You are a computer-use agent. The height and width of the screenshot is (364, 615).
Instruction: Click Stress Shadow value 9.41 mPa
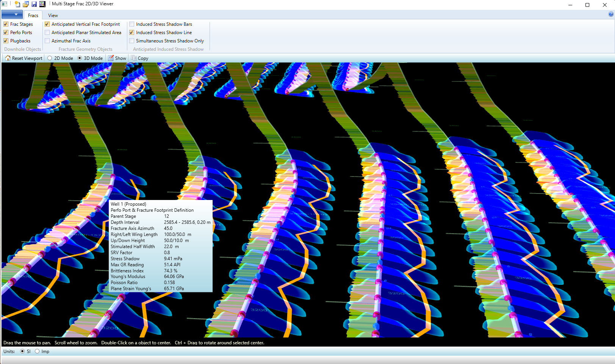pos(173,259)
